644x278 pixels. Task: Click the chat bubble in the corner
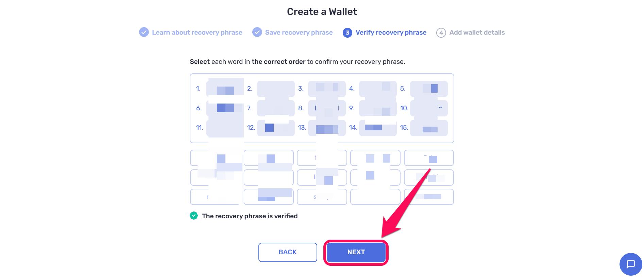631,264
